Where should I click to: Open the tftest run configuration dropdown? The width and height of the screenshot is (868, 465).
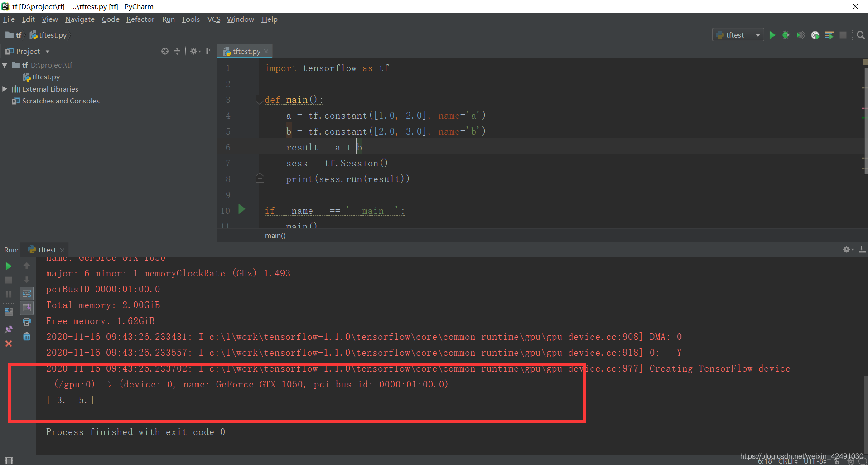point(738,35)
